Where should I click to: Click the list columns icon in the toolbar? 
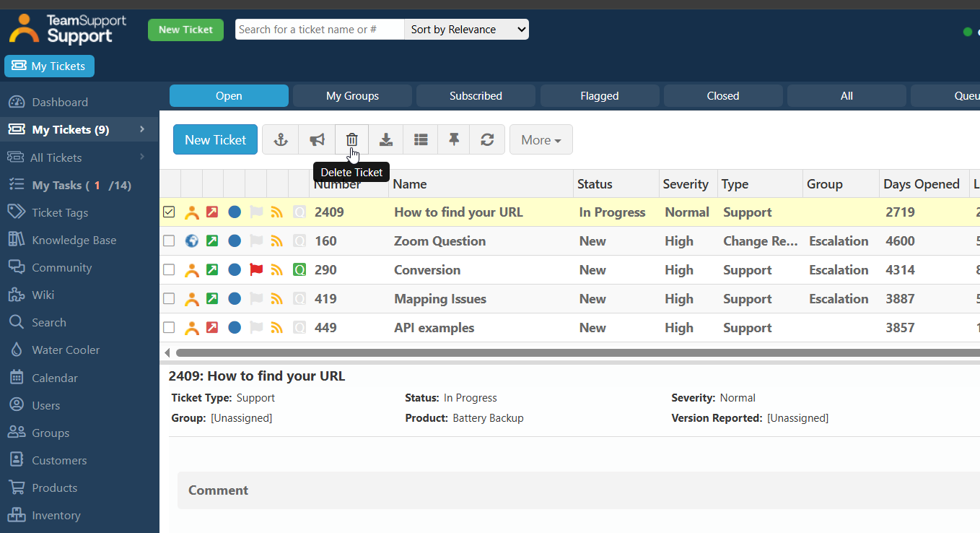click(x=421, y=139)
